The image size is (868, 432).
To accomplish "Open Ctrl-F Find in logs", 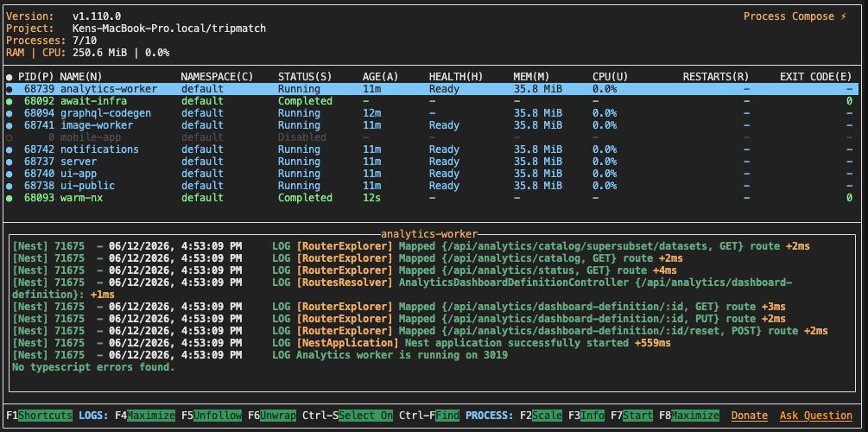I will 429,416.
